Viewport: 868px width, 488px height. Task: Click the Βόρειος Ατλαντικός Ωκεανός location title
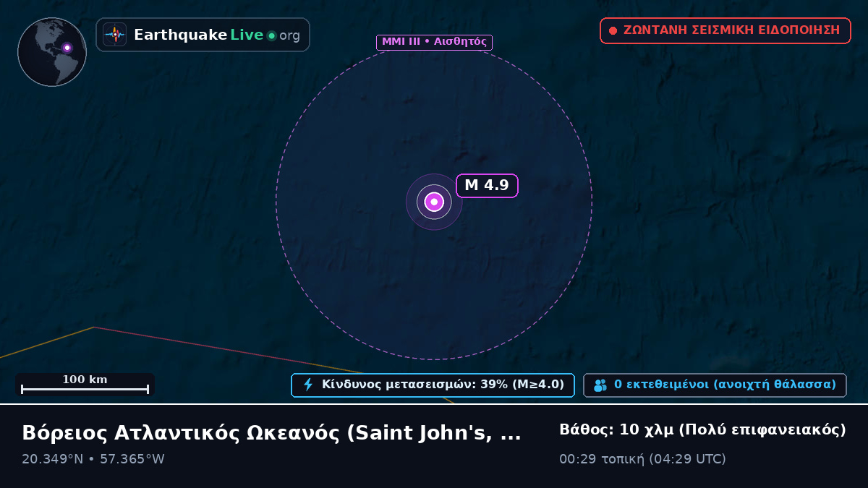pos(271,433)
